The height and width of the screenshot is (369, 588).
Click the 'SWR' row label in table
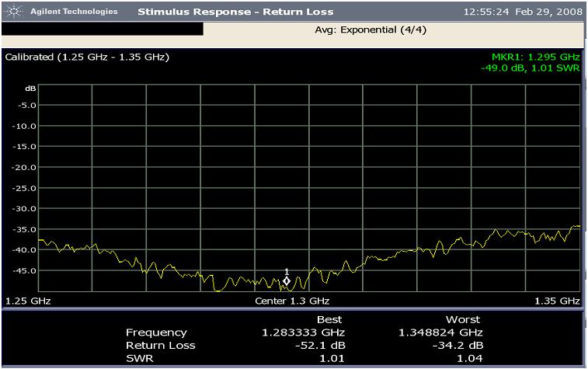click(x=140, y=358)
